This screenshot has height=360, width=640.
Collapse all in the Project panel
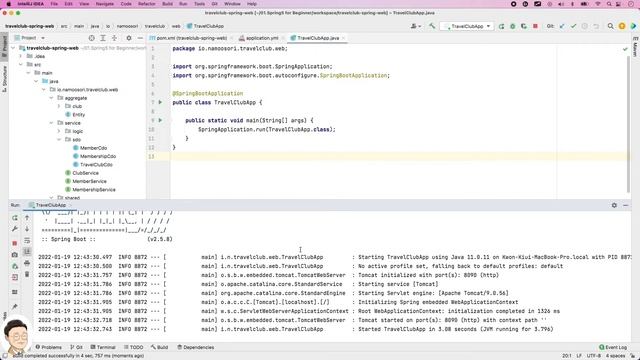click(x=114, y=38)
